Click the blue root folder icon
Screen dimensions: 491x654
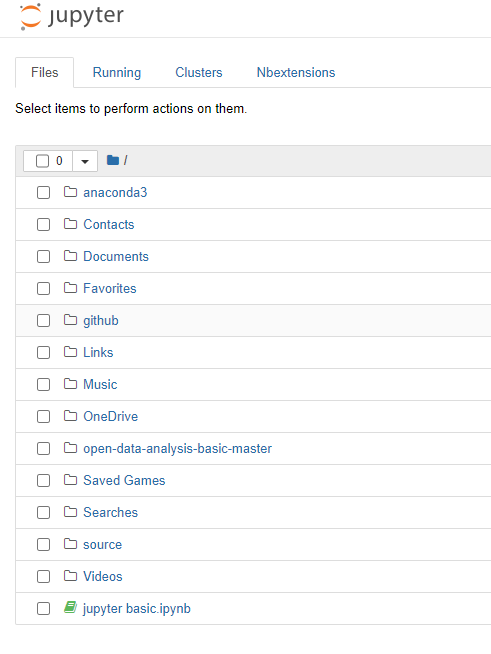(113, 160)
